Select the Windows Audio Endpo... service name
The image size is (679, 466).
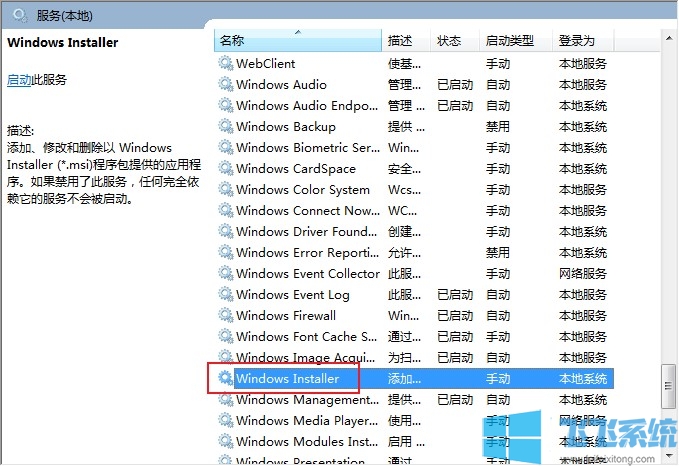coord(307,106)
